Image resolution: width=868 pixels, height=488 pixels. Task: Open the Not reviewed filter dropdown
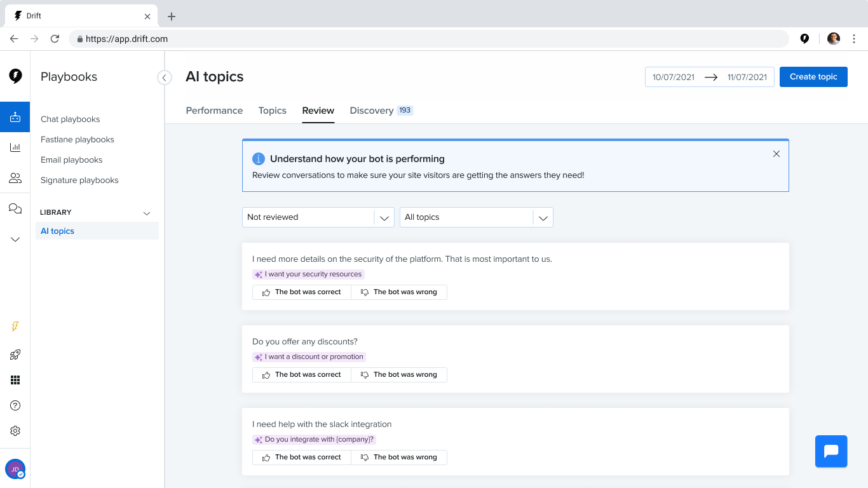coord(318,217)
